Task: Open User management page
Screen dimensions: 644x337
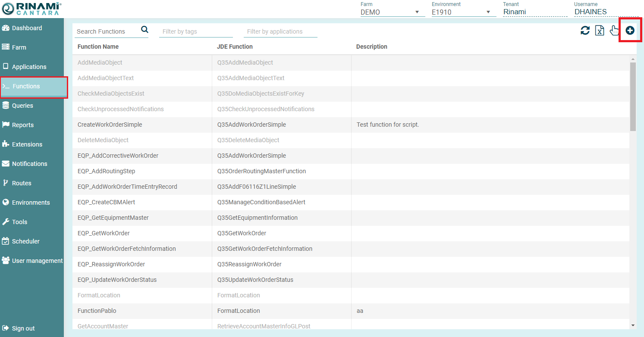Action: pyautogui.click(x=37, y=261)
